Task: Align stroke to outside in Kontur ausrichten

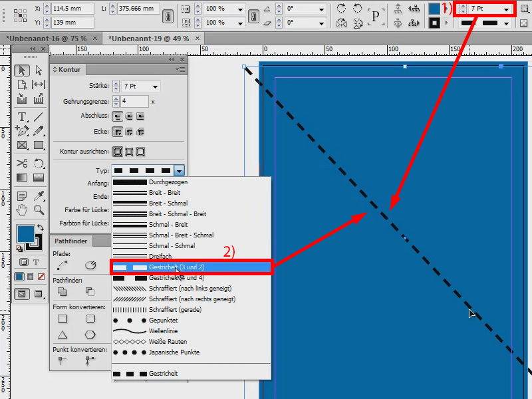Action: (140, 152)
